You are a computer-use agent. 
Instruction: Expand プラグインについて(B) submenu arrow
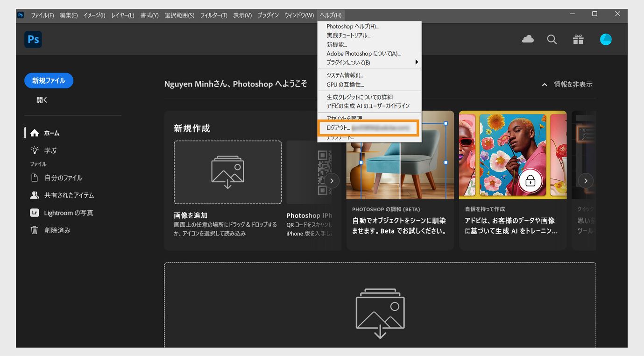pos(417,62)
